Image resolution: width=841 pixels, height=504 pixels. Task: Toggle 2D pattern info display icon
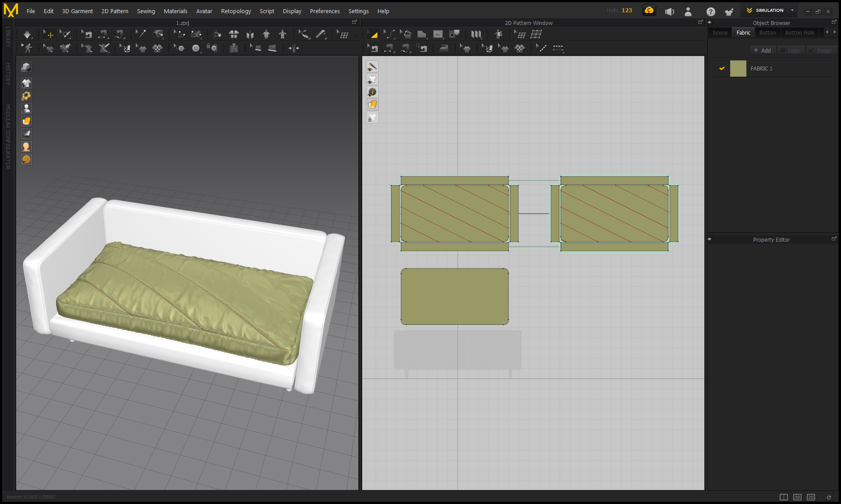[372, 92]
